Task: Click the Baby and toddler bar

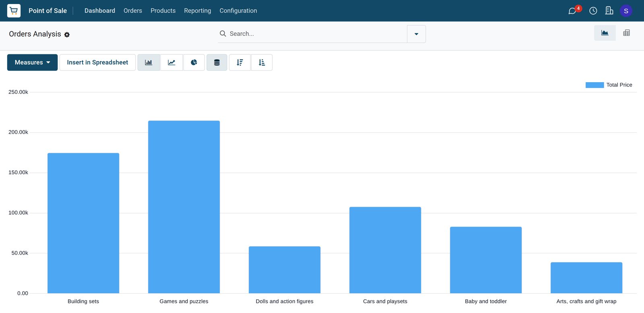Action: click(486, 260)
